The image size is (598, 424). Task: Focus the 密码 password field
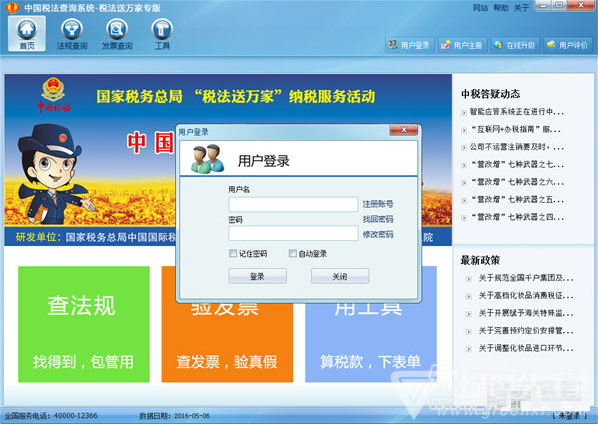pos(293,233)
